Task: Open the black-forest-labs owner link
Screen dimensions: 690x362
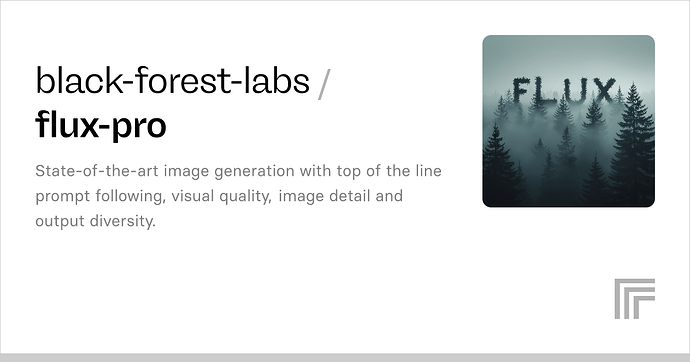Action: coord(172,80)
